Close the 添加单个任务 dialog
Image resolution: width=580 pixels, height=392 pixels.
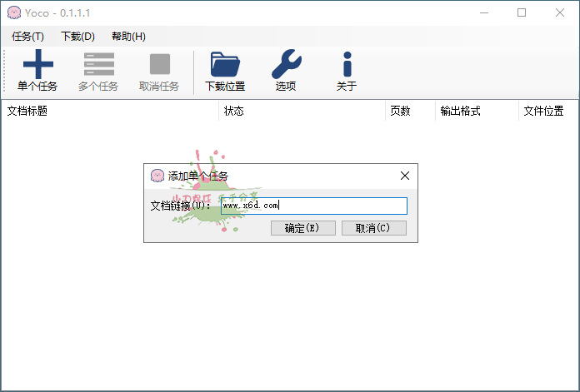pyautogui.click(x=405, y=176)
